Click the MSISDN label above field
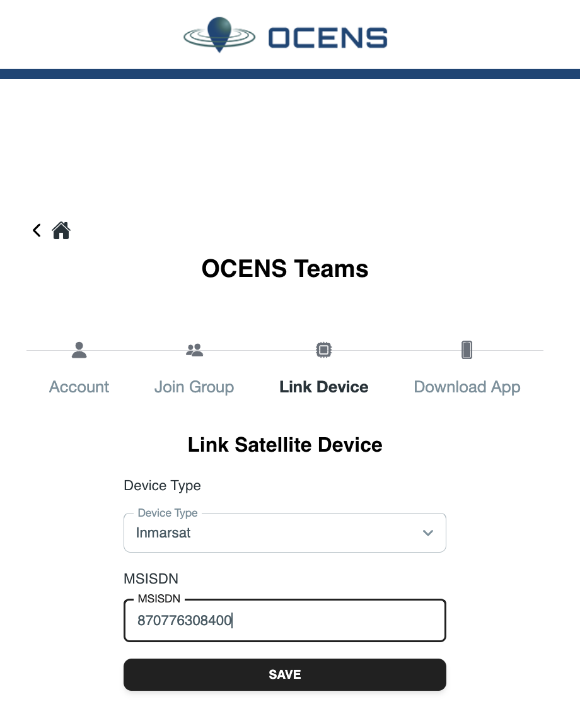This screenshot has width=580, height=728. coord(151,578)
